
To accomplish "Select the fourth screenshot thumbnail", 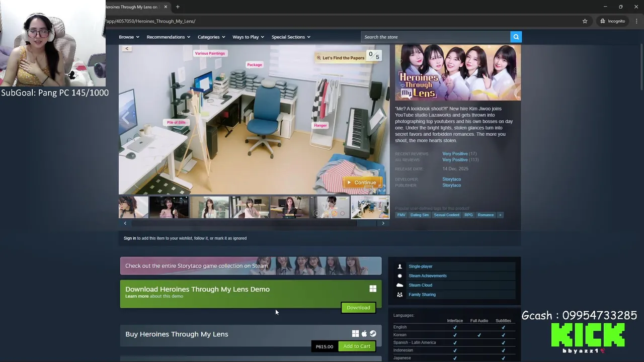I will (x=250, y=207).
